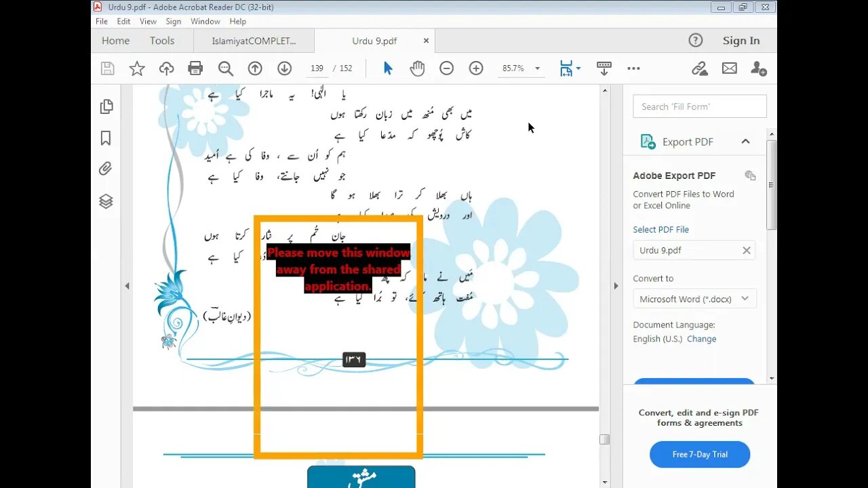The width and height of the screenshot is (868, 488).
Task: Send the file by email envelope icon
Action: pos(730,68)
